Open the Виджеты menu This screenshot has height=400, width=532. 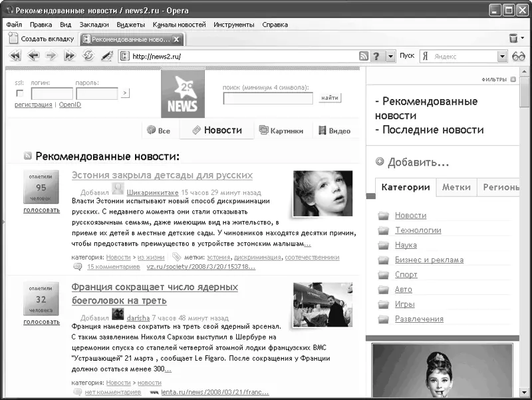point(130,25)
